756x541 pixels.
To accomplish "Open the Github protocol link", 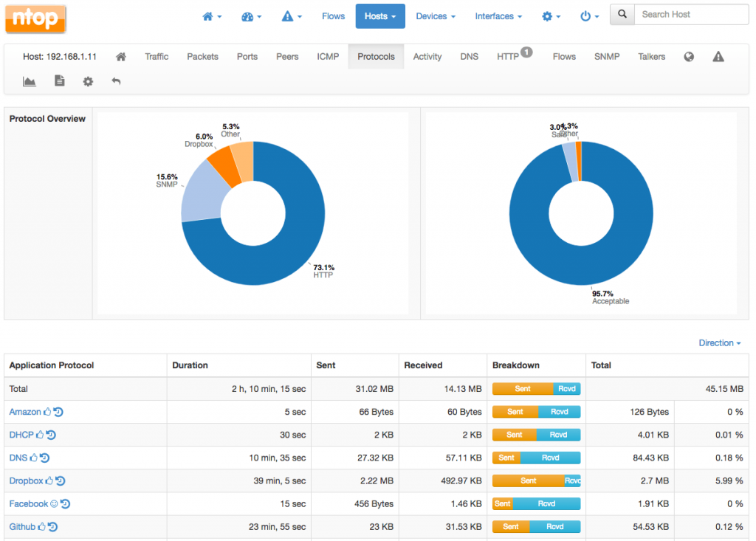I will tap(22, 527).
